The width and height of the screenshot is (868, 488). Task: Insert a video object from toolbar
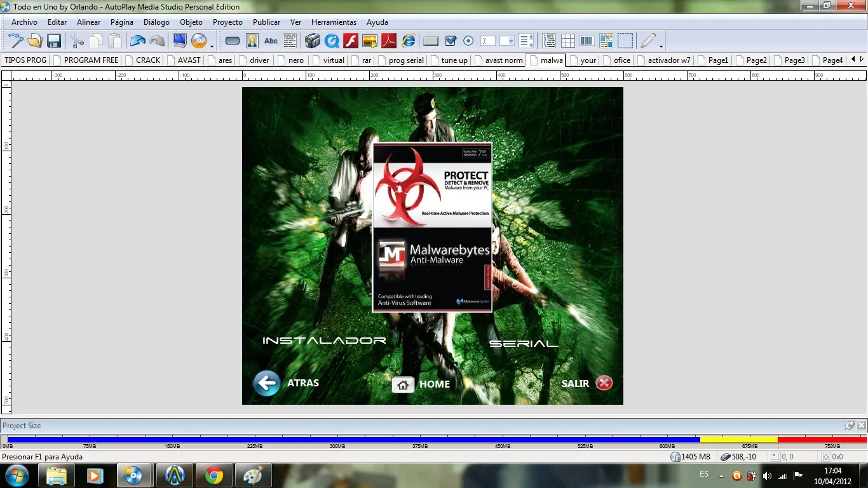(x=312, y=41)
